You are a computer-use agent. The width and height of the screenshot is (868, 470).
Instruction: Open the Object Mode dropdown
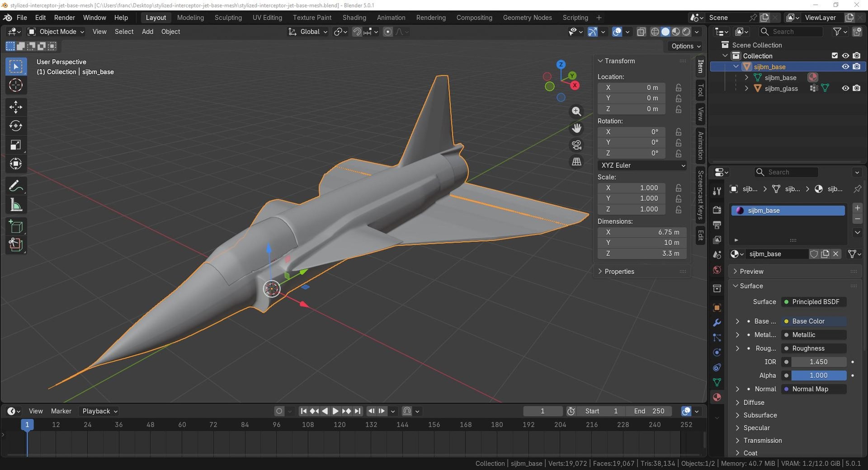[57, 32]
